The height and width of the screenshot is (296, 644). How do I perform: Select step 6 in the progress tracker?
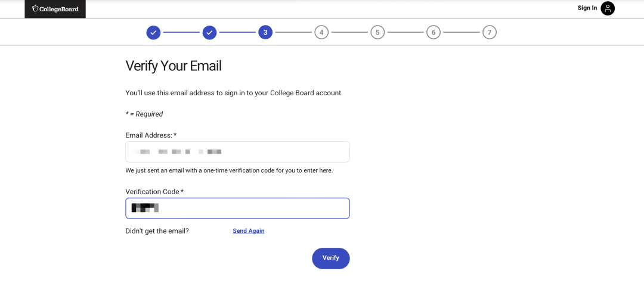pyautogui.click(x=434, y=32)
